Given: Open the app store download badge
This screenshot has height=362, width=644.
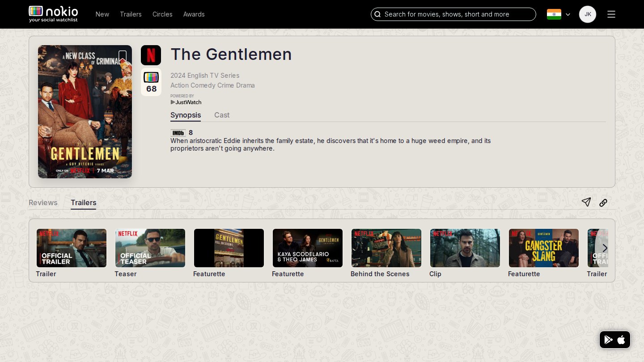Looking at the screenshot, I should [x=615, y=340].
